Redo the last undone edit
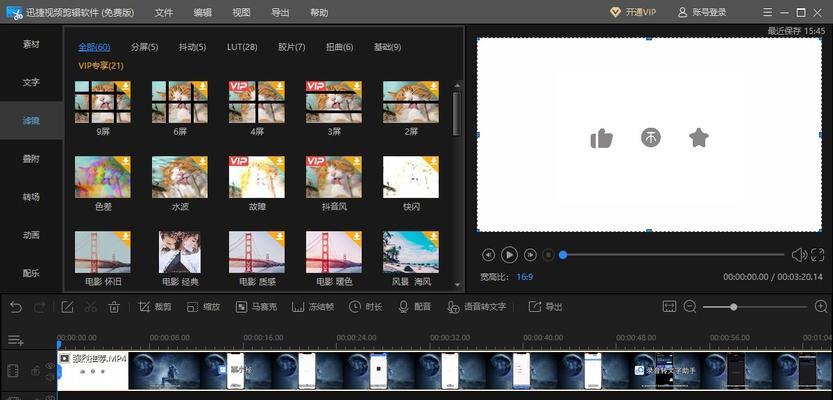Viewport: 833px width, 400px height. pyautogui.click(x=39, y=307)
